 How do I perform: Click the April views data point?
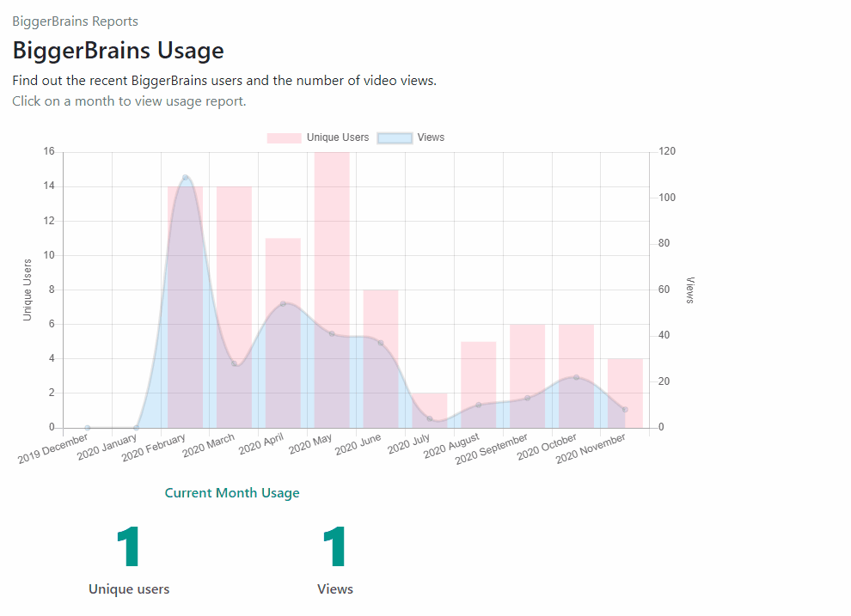pos(283,303)
